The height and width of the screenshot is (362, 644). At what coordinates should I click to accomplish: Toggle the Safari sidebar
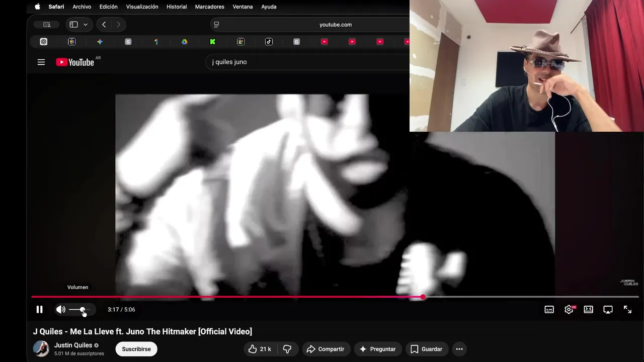coord(74,25)
